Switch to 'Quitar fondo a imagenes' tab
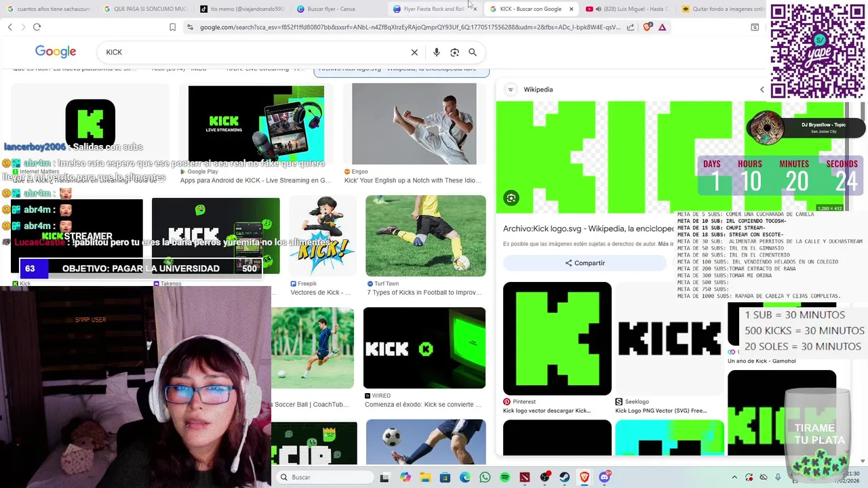Image resolution: width=868 pixels, height=488 pixels. (723, 9)
